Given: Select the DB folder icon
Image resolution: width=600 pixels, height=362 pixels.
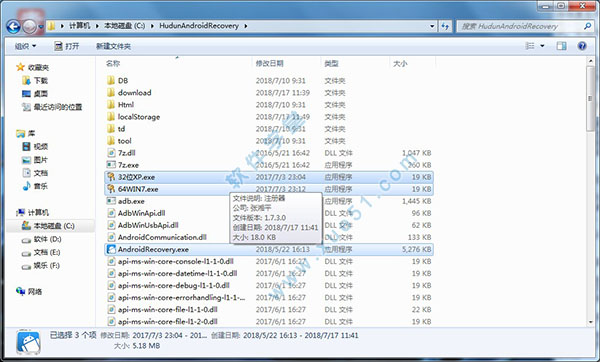Looking at the screenshot, I should point(111,80).
